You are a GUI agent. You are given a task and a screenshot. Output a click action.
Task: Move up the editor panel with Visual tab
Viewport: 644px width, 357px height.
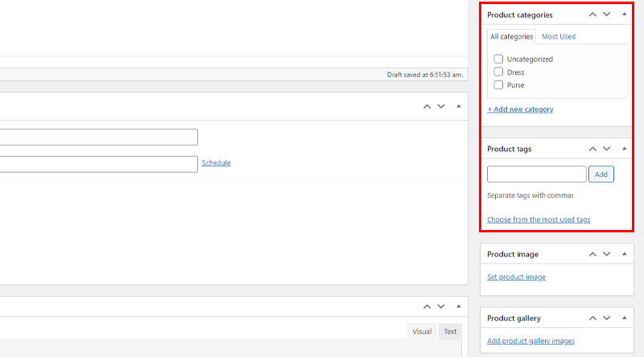tap(427, 306)
